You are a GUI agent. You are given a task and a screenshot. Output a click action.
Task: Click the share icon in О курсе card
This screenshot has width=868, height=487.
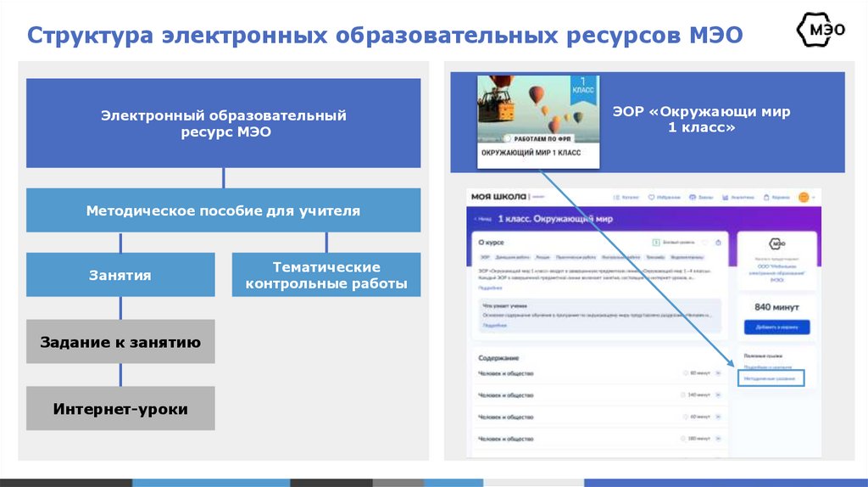coord(718,243)
